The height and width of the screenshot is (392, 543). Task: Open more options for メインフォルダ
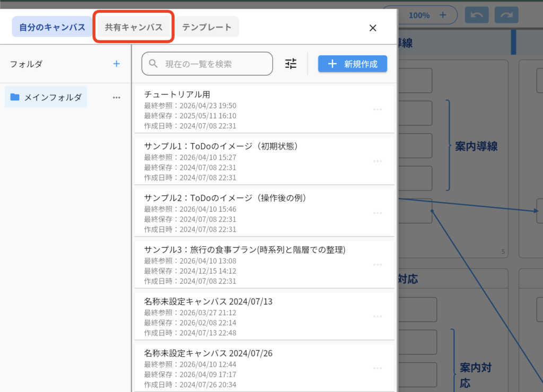[117, 98]
